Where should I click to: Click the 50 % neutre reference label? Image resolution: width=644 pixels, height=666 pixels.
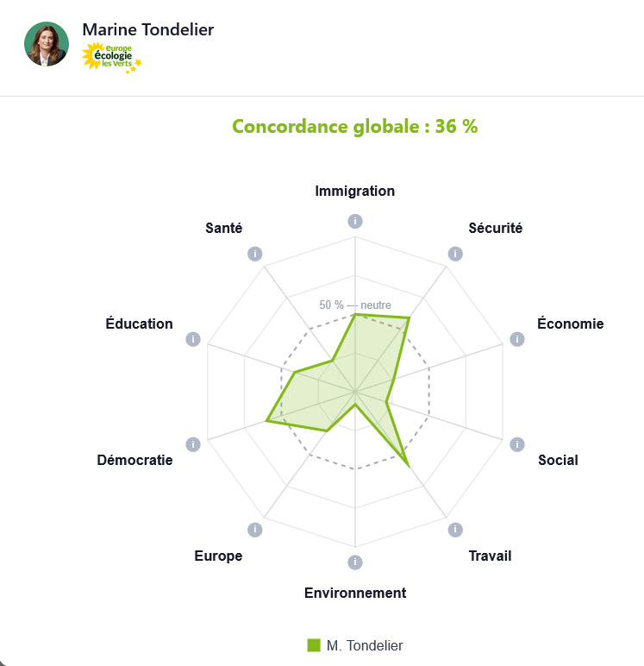354,305
